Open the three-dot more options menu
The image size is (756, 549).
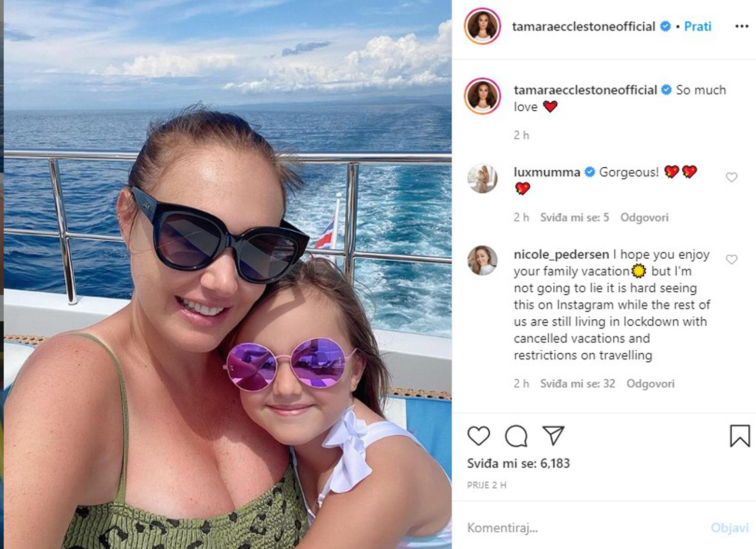click(742, 26)
